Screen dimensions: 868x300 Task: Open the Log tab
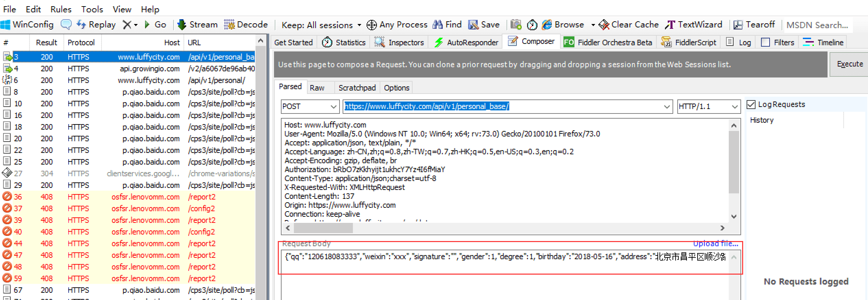739,43
